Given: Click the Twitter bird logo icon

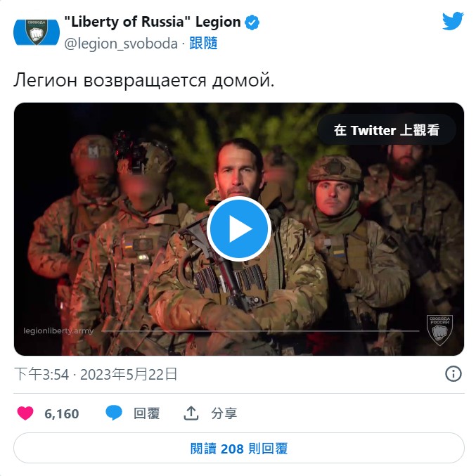Looking at the screenshot, I should click(x=453, y=21).
